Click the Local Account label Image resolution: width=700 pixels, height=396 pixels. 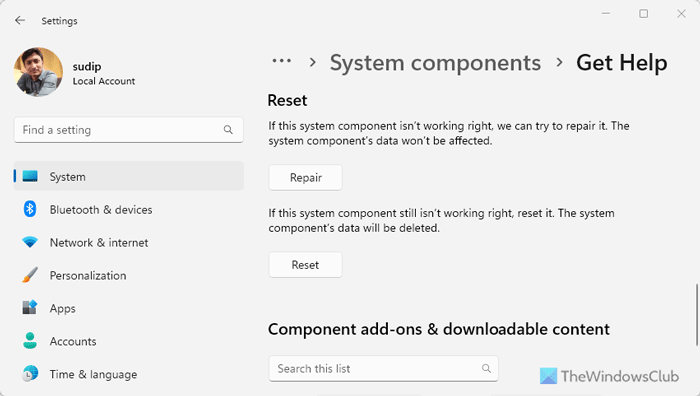(x=104, y=81)
